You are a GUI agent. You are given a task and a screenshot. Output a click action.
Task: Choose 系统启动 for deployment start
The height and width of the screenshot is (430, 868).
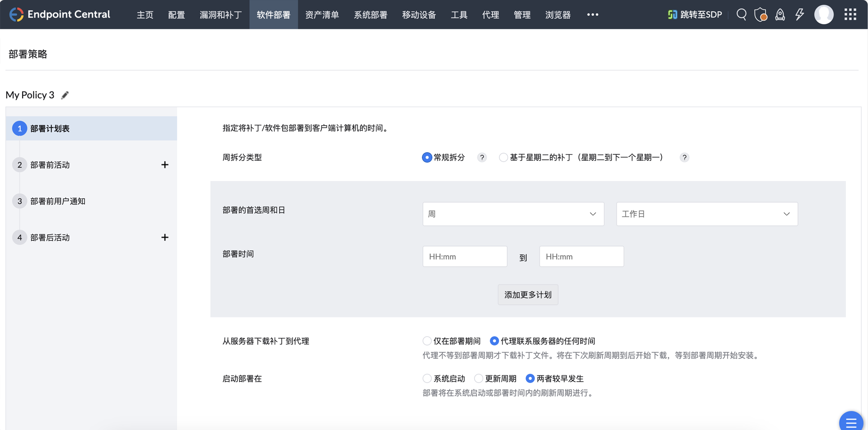427,379
